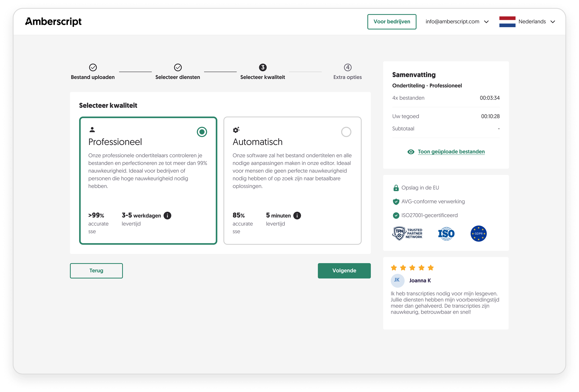The width and height of the screenshot is (579, 392).
Task: Deselect the Professioneel radio button
Action: tap(202, 132)
